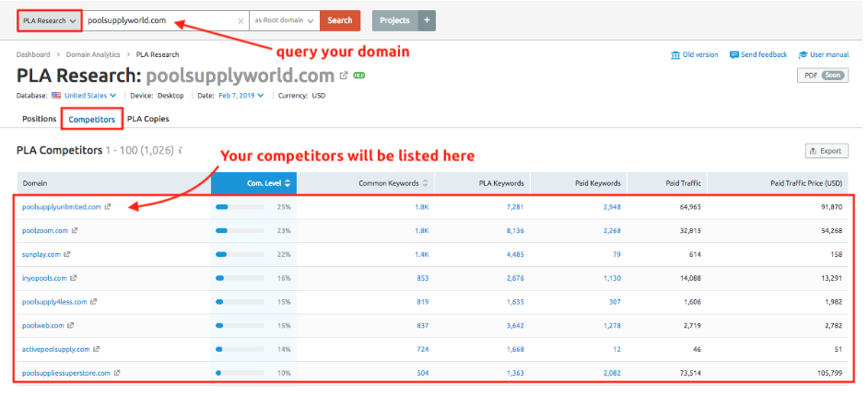Image resolution: width=868 pixels, height=395 pixels.
Task: Click the Projects button
Action: 394,20
